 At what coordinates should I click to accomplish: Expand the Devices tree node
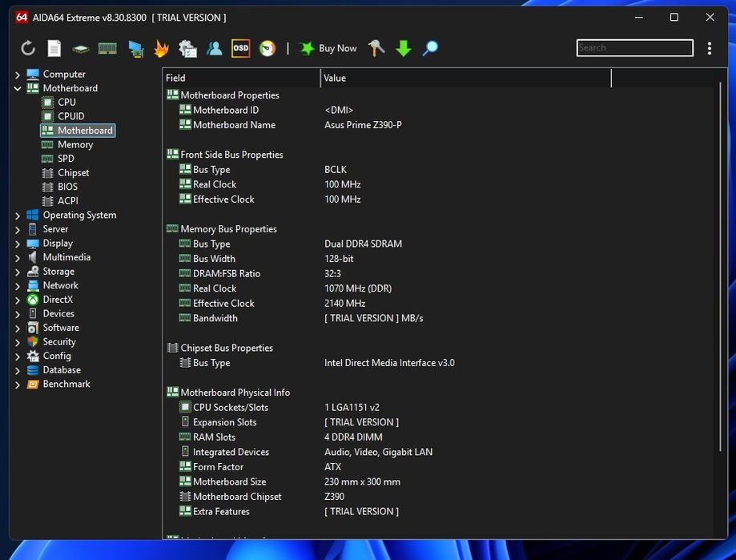(x=18, y=314)
